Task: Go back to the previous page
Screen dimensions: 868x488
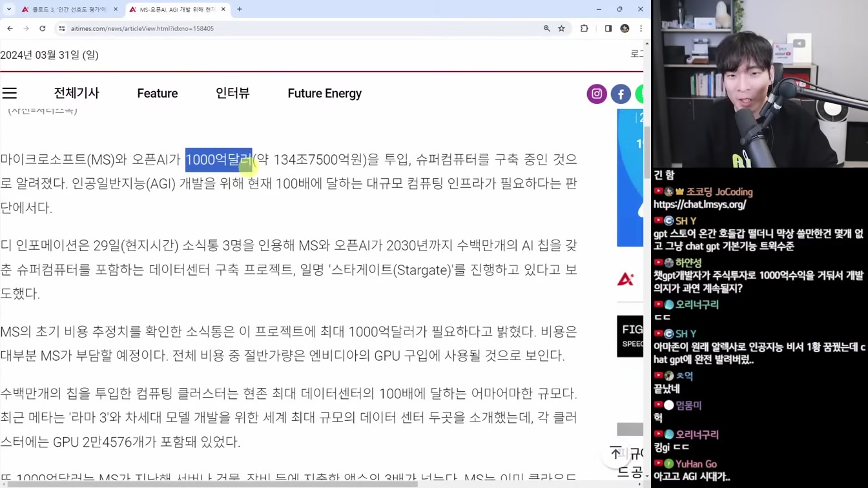Action: [x=10, y=28]
